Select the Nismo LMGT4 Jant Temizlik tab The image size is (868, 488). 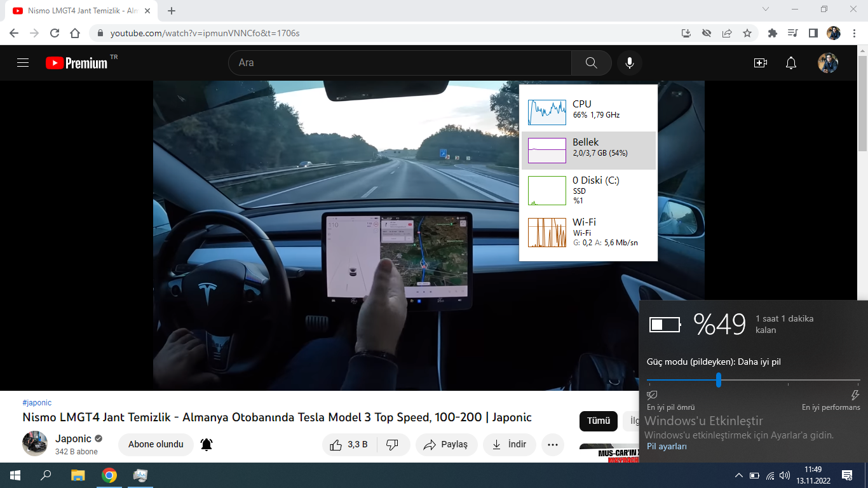pos(81,11)
